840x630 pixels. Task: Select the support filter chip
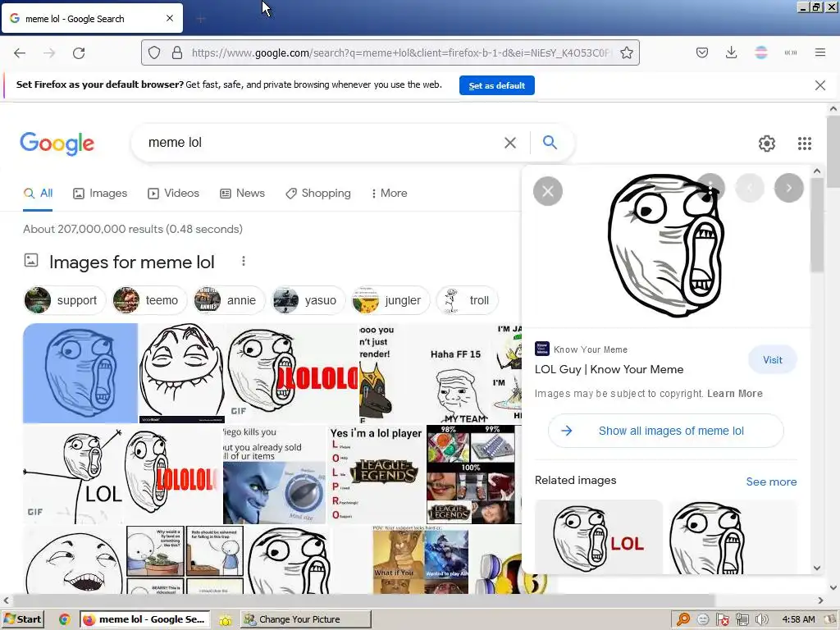pyautogui.click(x=65, y=300)
